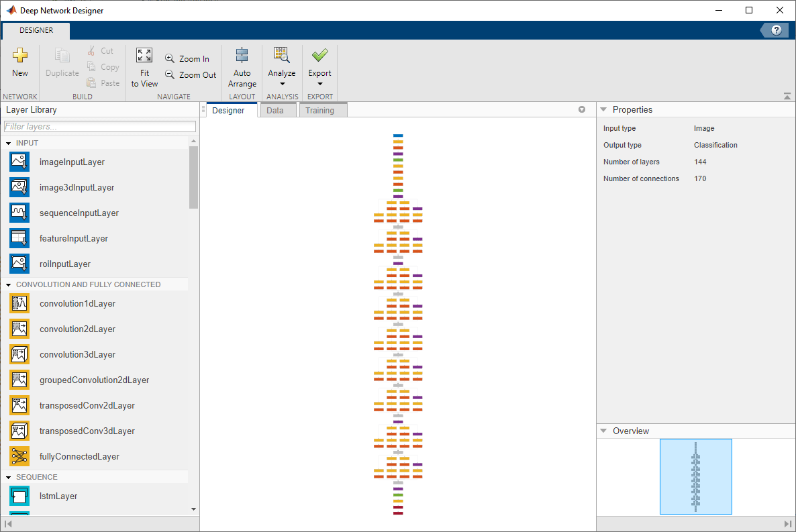Screen dimensions: 796x532
Task: Select the transposedConv2dLayer icon
Action: 19,405
